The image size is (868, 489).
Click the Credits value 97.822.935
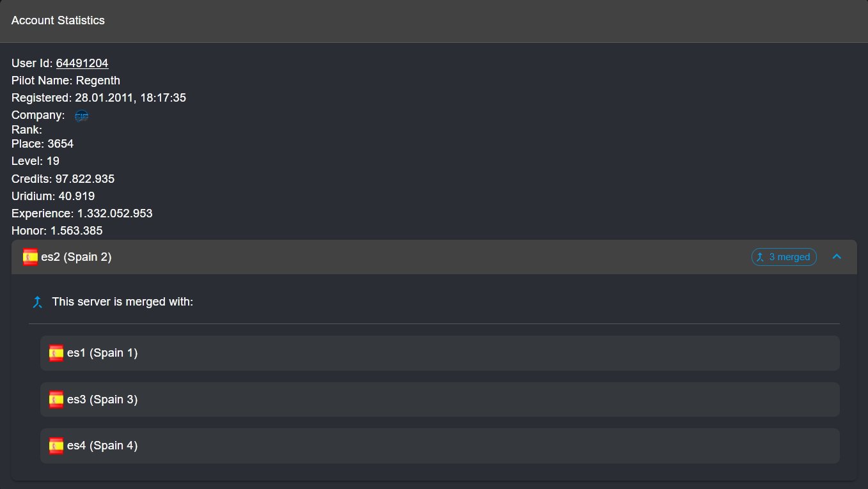tap(85, 179)
